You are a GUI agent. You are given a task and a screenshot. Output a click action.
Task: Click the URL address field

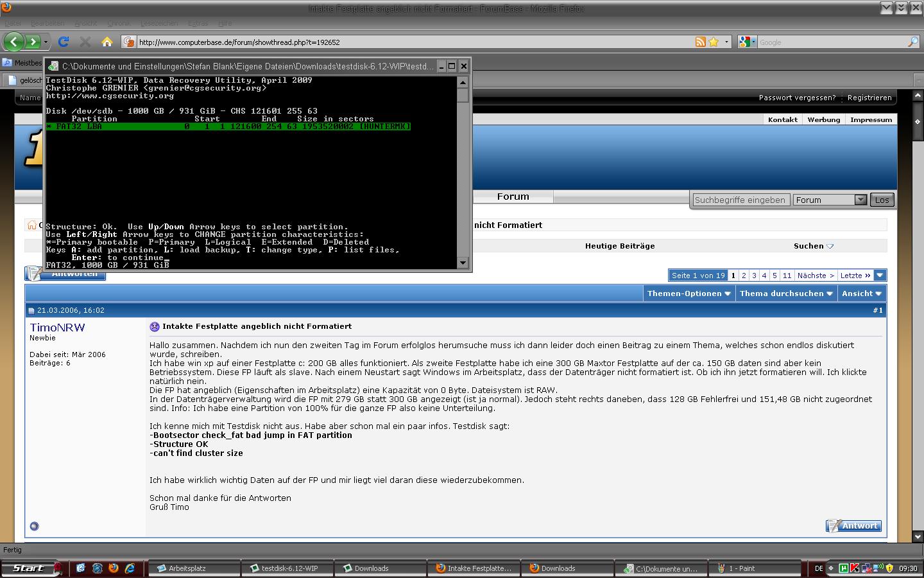(415, 42)
